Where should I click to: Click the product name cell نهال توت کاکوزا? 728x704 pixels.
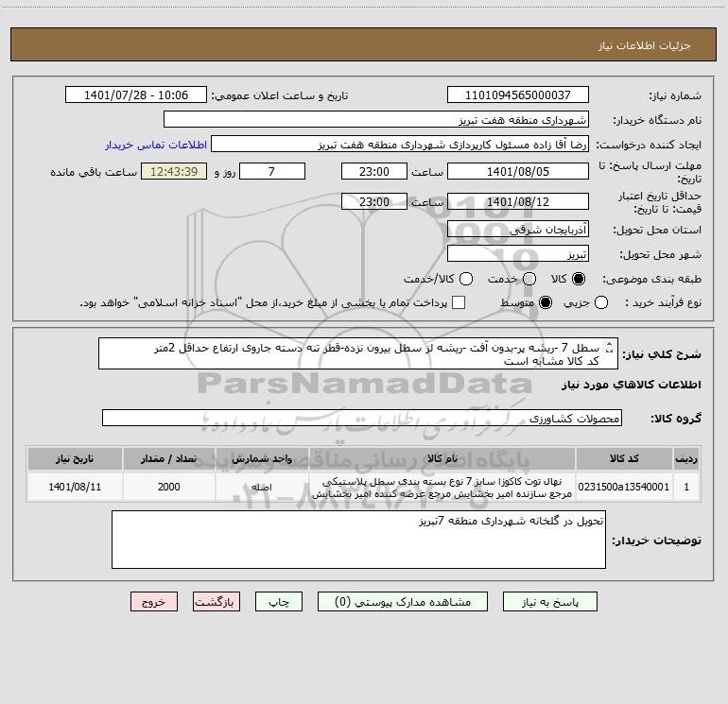[442, 488]
